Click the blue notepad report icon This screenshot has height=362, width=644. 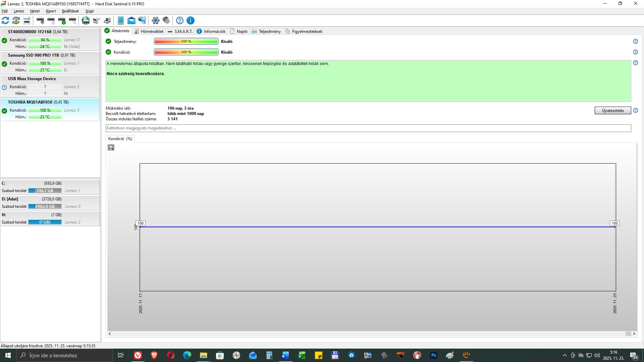[x=121, y=21]
